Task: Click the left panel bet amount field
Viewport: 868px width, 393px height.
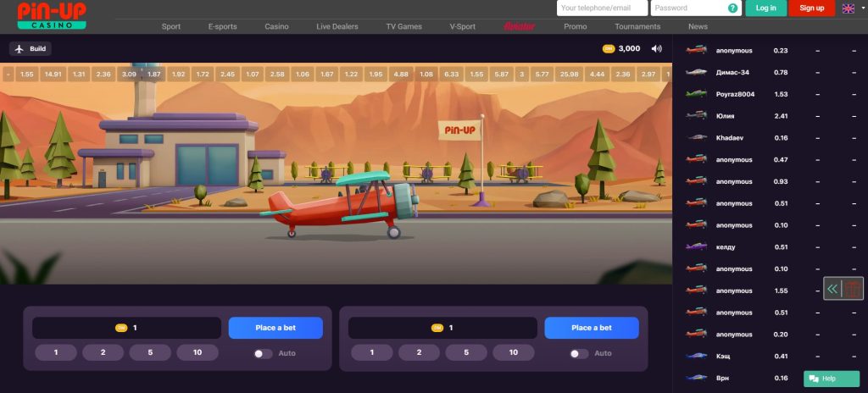Action: pos(127,328)
